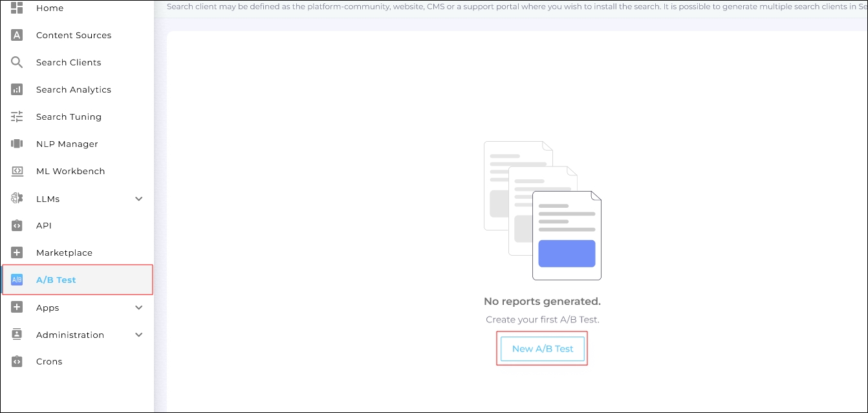
Task: Expand the Apps submenu chevron
Action: pyautogui.click(x=138, y=307)
